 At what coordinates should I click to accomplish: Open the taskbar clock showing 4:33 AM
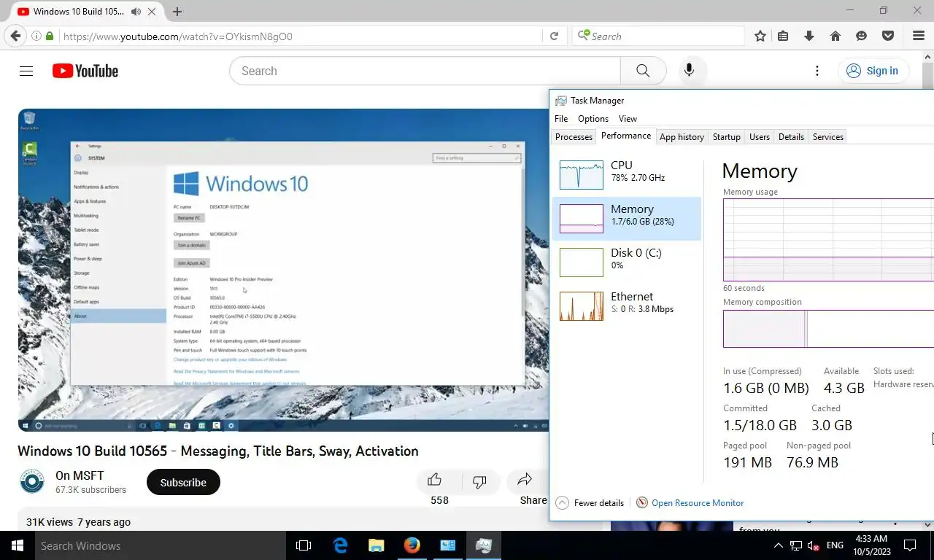tap(871, 545)
